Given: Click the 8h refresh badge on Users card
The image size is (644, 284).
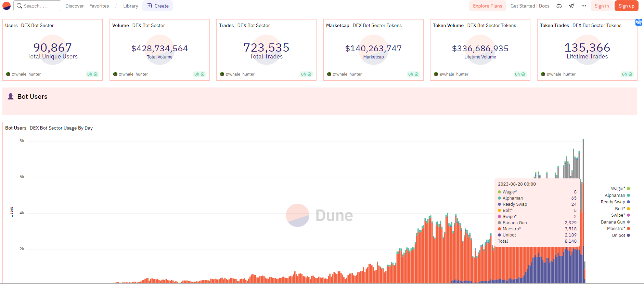Looking at the screenshot, I should [92, 74].
